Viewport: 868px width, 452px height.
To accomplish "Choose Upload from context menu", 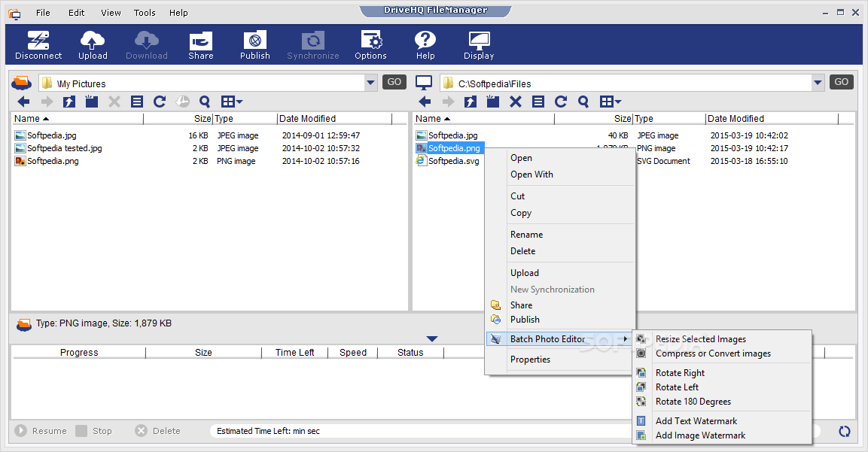I will coord(524,273).
